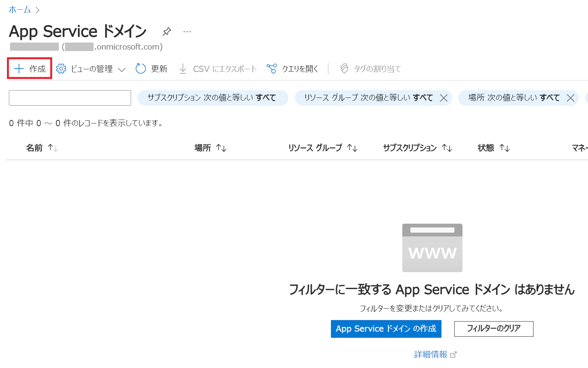Click the クエリを開く query icon
The image size is (588, 368).
pyautogui.click(x=272, y=69)
